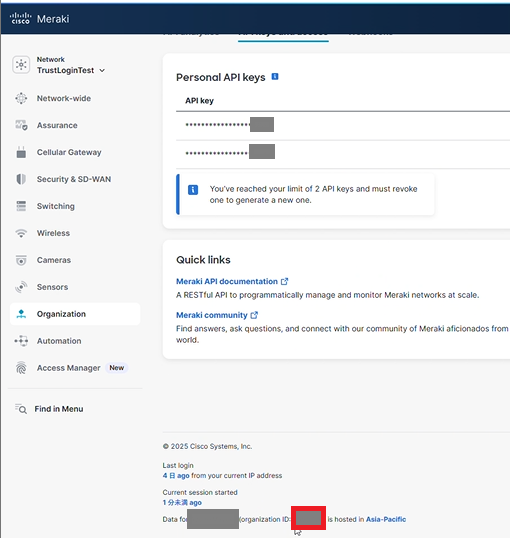This screenshot has height=538, width=510.
Task: Click the Personal API keys heading
Action: point(221,78)
